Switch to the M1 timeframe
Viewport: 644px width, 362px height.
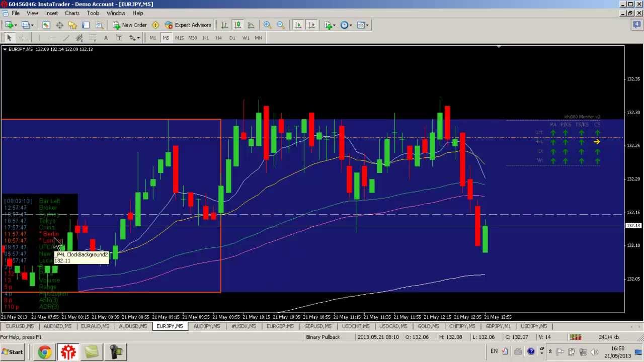[152, 38]
